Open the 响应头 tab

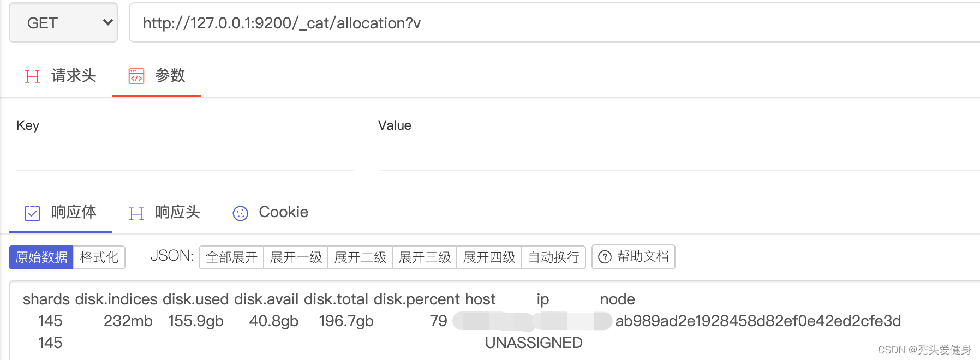pyautogui.click(x=177, y=212)
